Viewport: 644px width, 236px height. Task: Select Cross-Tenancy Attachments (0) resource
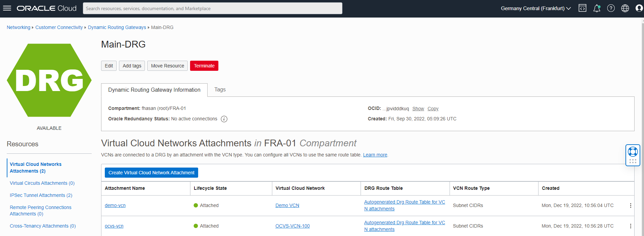[43, 226]
